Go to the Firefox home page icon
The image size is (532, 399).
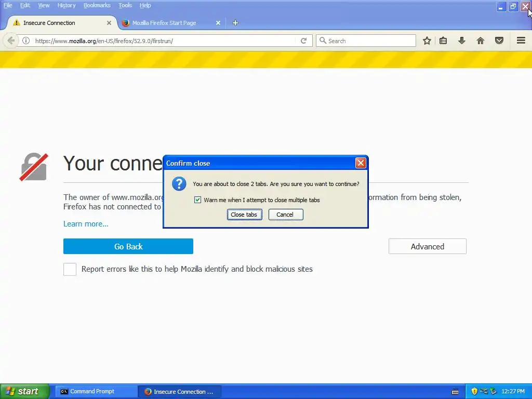[481, 41]
